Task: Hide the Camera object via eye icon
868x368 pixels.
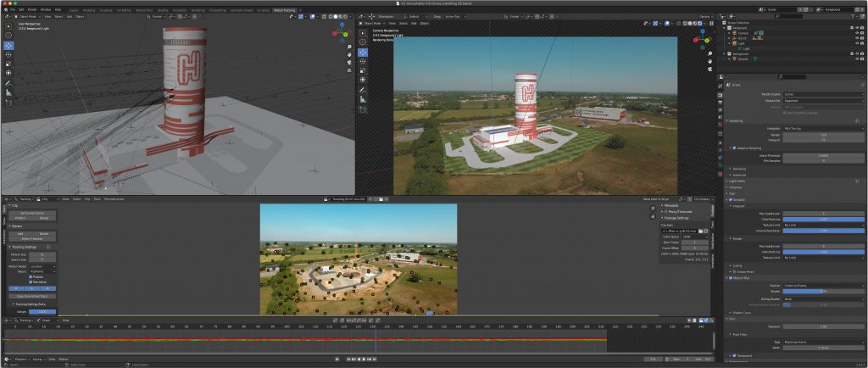Action: click(857, 33)
